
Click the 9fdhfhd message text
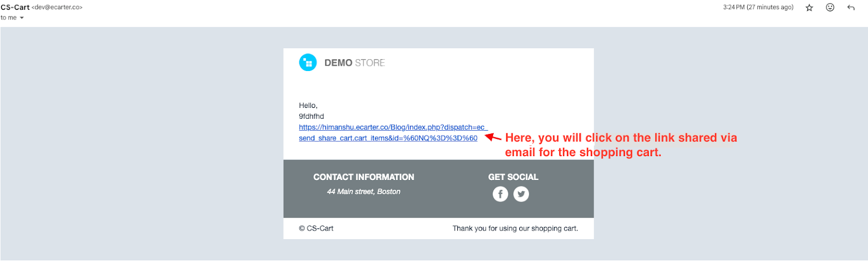[x=311, y=117]
